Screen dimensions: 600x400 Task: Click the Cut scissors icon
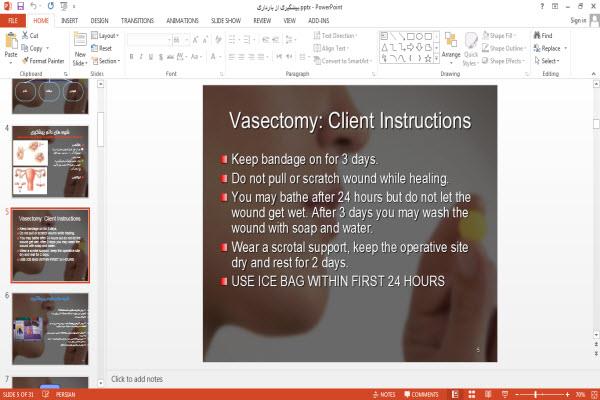[x=25, y=35]
